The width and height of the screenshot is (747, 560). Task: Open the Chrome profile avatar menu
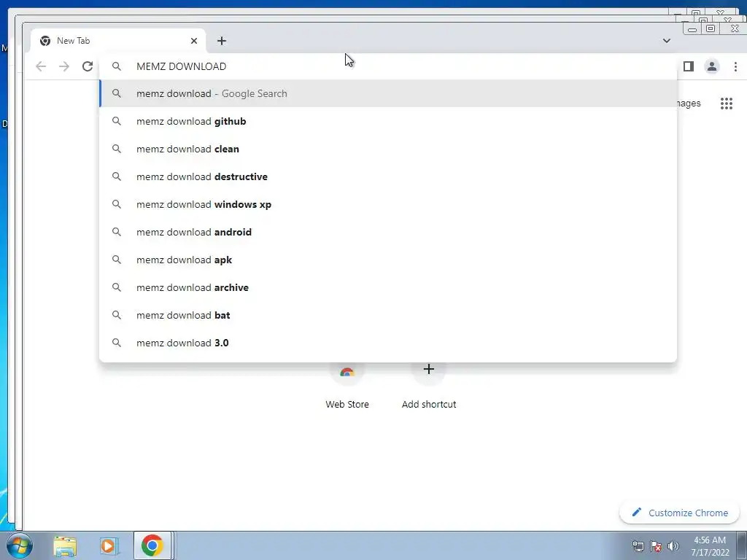click(712, 66)
